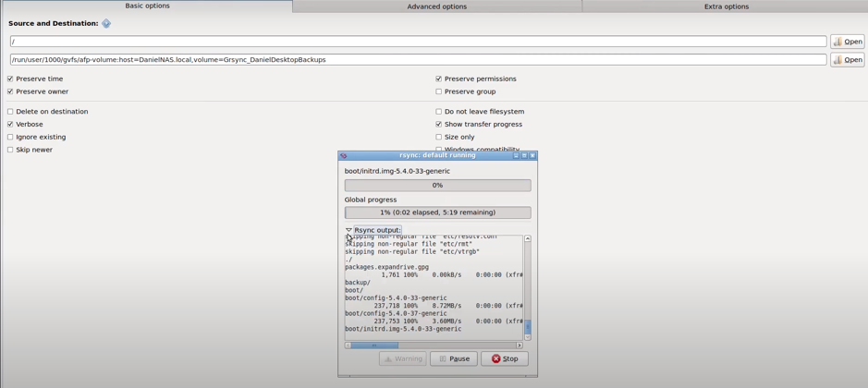
Task: Click the Global progress bar
Action: click(437, 212)
